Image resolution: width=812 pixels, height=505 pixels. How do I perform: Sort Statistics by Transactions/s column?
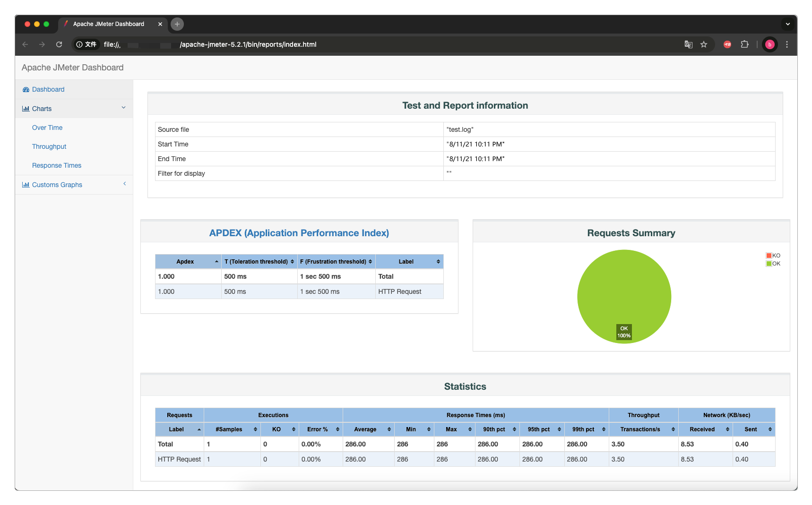pyautogui.click(x=643, y=429)
